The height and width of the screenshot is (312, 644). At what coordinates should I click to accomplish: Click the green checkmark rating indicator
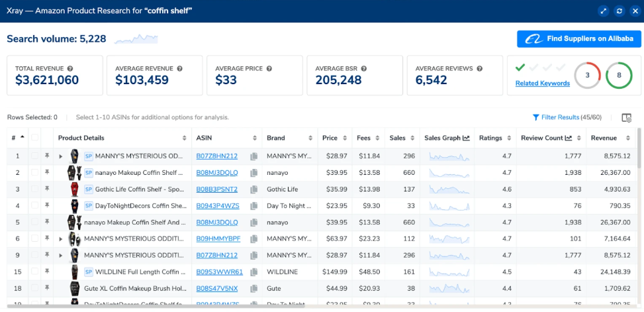[520, 67]
